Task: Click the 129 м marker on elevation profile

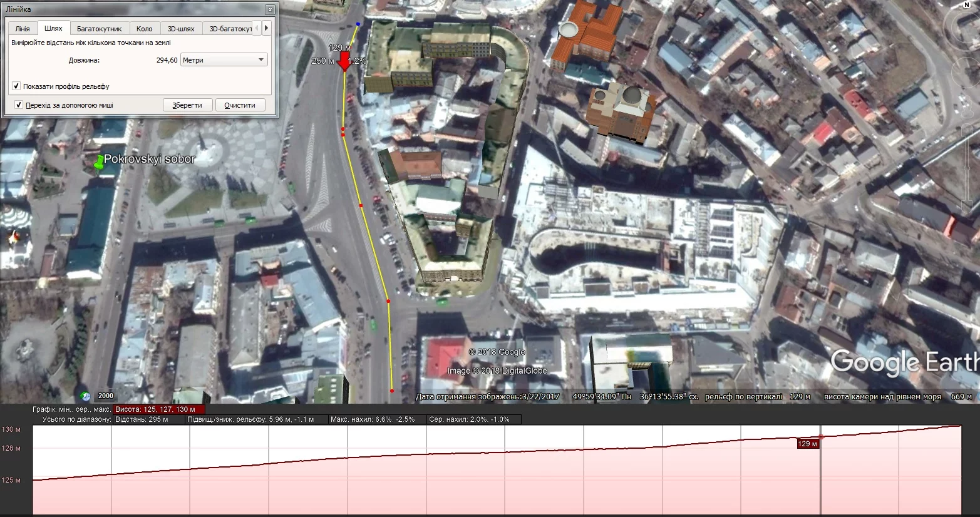Action: [x=808, y=444]
